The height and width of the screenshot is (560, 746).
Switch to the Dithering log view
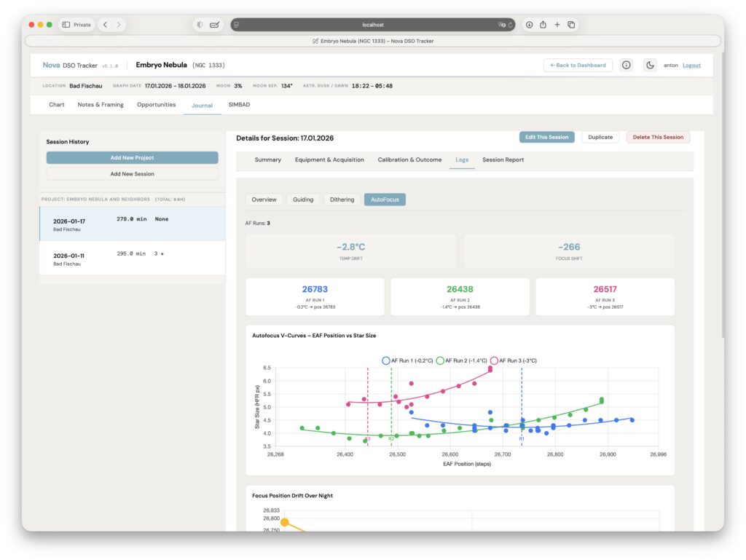tap(342, 199)
